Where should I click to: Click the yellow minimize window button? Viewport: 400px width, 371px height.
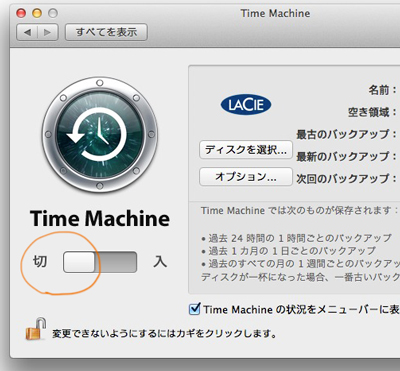(37, 13)
